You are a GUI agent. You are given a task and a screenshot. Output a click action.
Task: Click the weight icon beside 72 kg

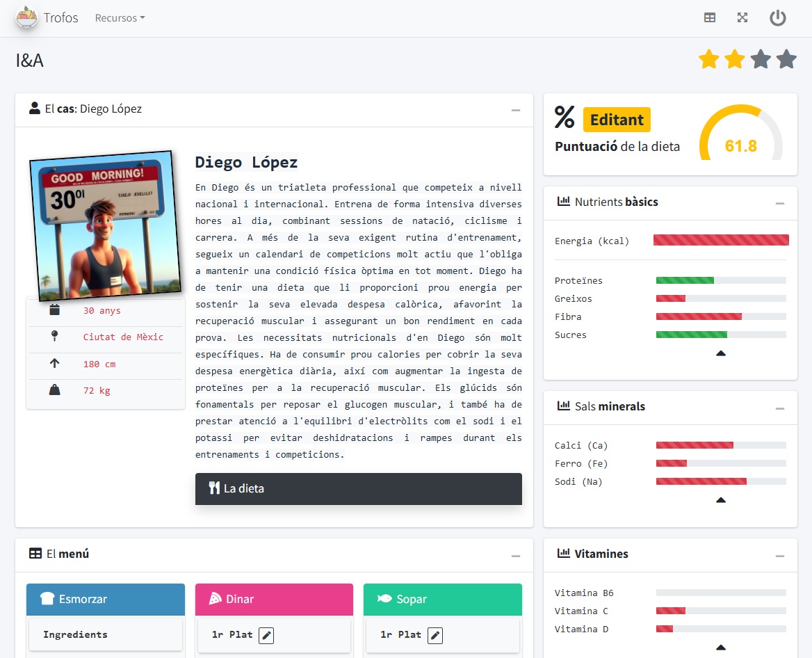pos(54,390)
